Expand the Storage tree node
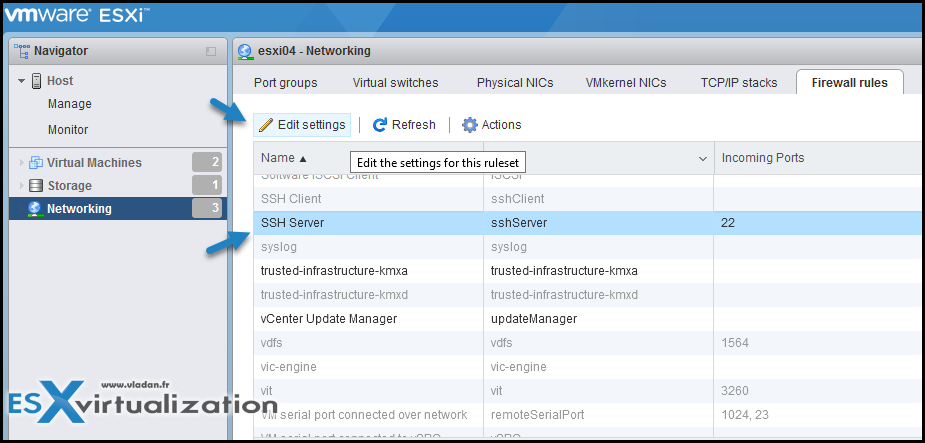This screenshot has width=925, height=443. coord(22,186)
